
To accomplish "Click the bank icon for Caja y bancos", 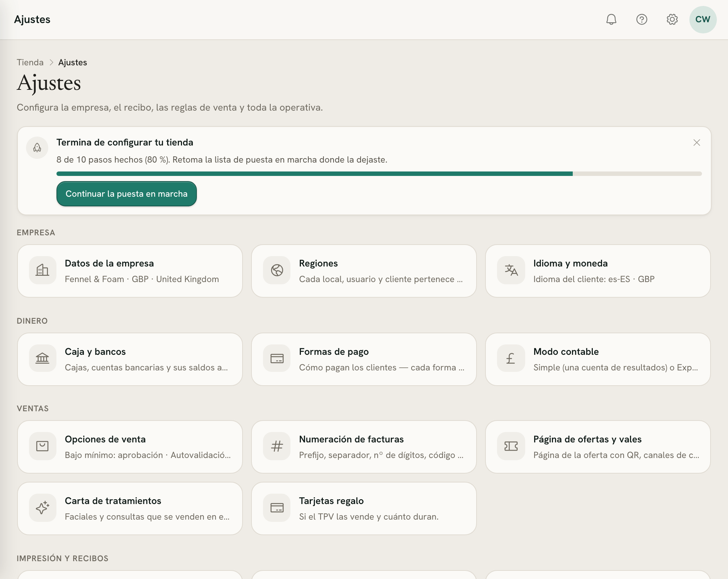I will click(42, 359).
